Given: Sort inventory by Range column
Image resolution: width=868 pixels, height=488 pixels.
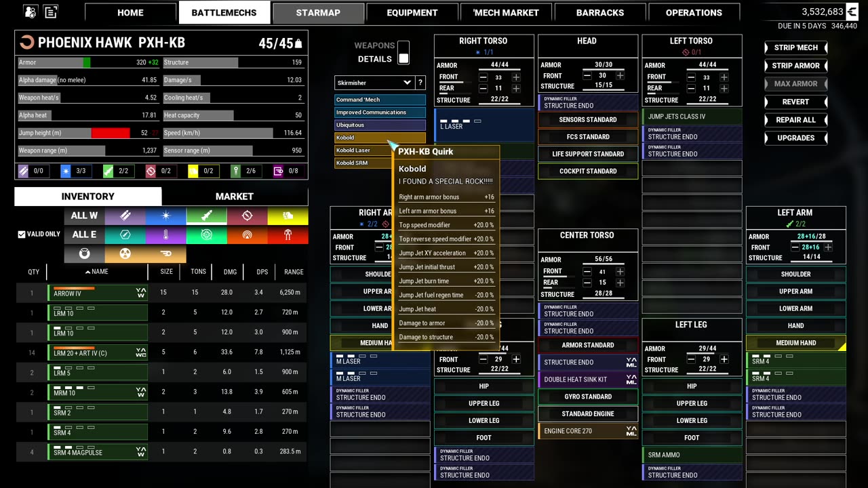Looking at the screenshot, I should tap(294, 272).
